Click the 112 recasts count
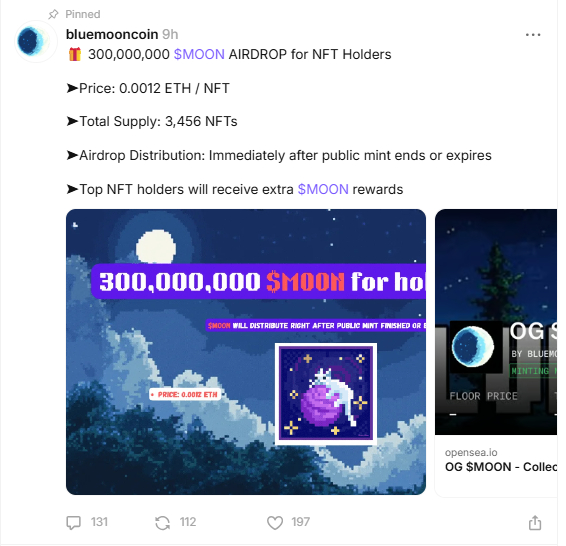The height and width of the screenshot is (546, 566). coord(188,522)
